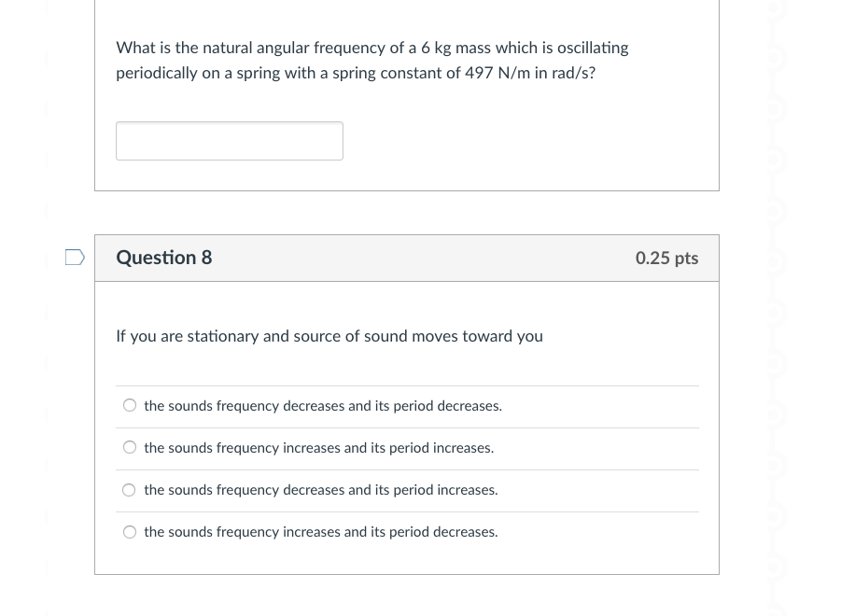This screenshot has width=855, height=616.
Task: Click the stationary listener question prompt
Action: tap(329, 336)
